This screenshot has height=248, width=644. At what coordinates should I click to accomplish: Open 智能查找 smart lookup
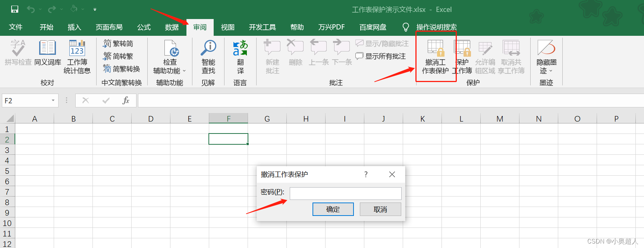tap(208, 57)
